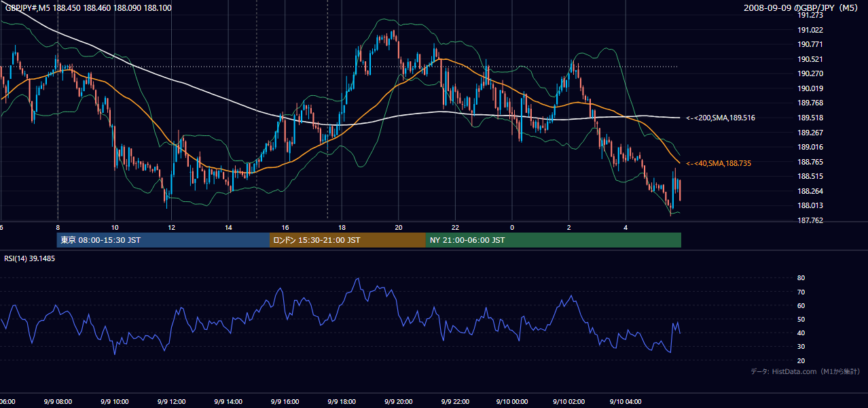The height and width of the screenshot is (408, 868).
Task: Click hour tick 8 under price chart
Action: [x=58, y=227]
